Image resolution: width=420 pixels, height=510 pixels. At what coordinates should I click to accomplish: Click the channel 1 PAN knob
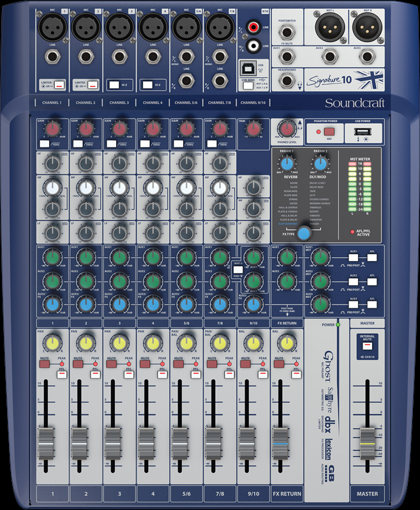(52, 343)
